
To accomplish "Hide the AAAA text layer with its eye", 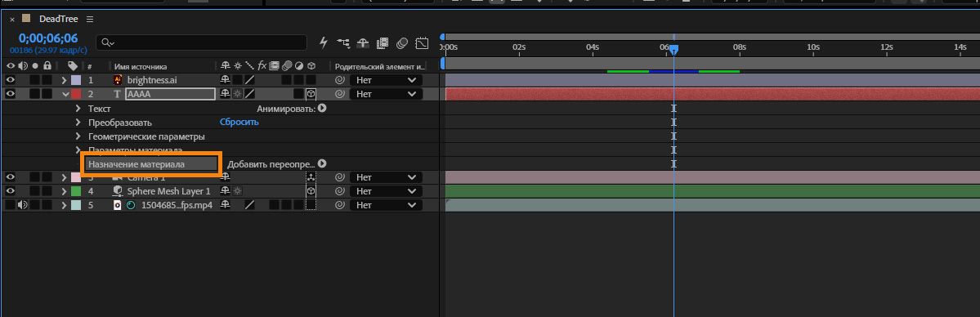I will tap(11, 94).
